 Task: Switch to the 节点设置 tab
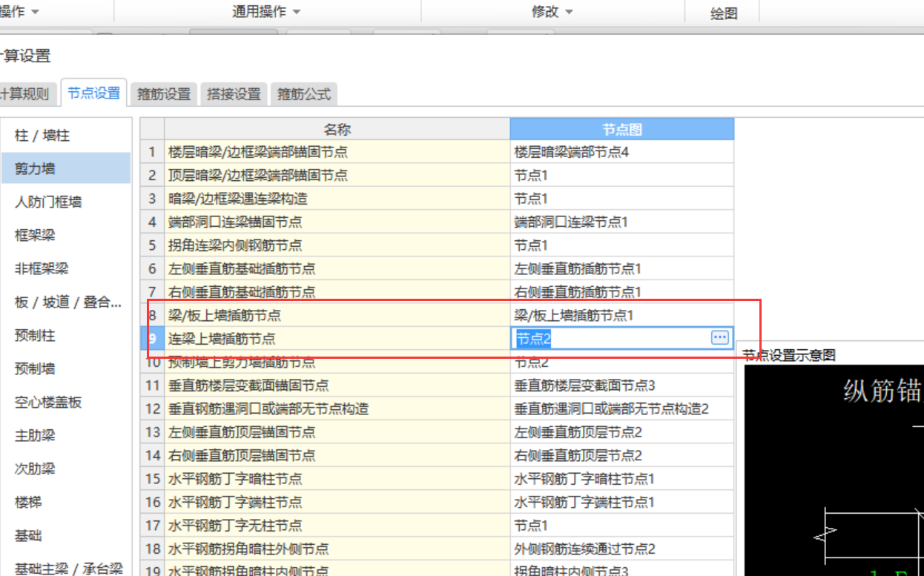[93, 93]
